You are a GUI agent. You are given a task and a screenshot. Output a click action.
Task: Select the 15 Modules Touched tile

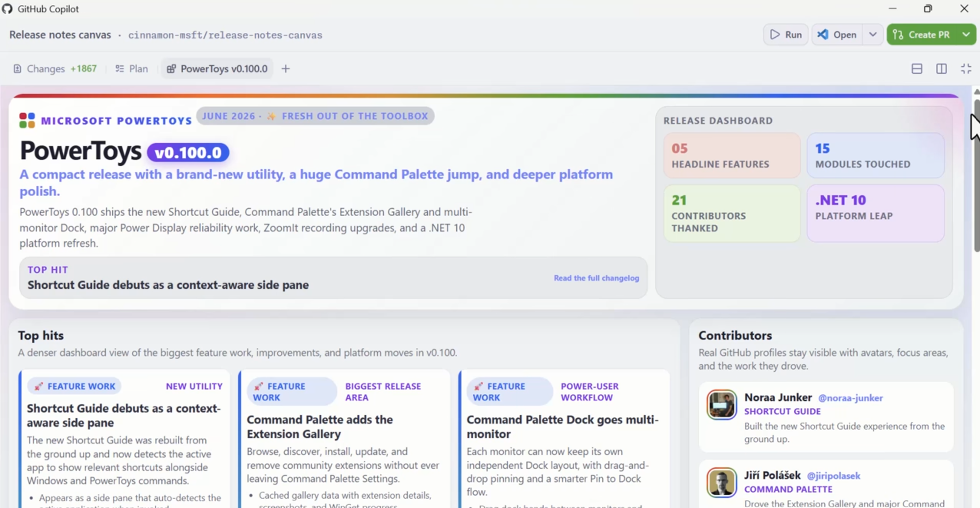click(876, 155)
